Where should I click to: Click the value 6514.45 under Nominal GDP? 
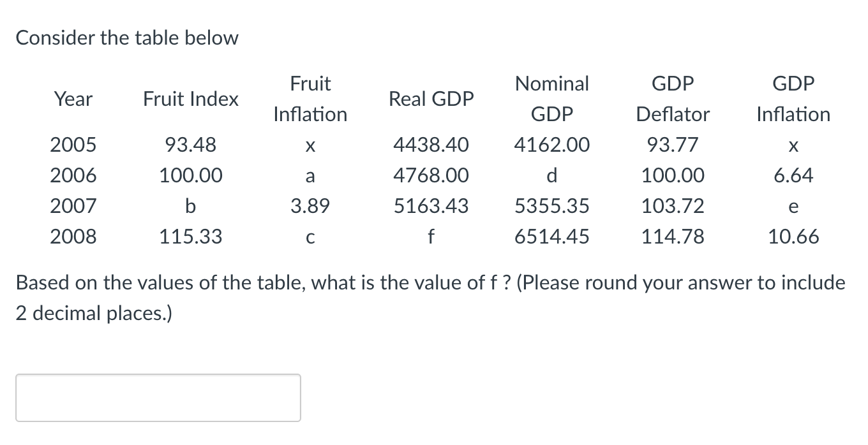click(551, 237)
